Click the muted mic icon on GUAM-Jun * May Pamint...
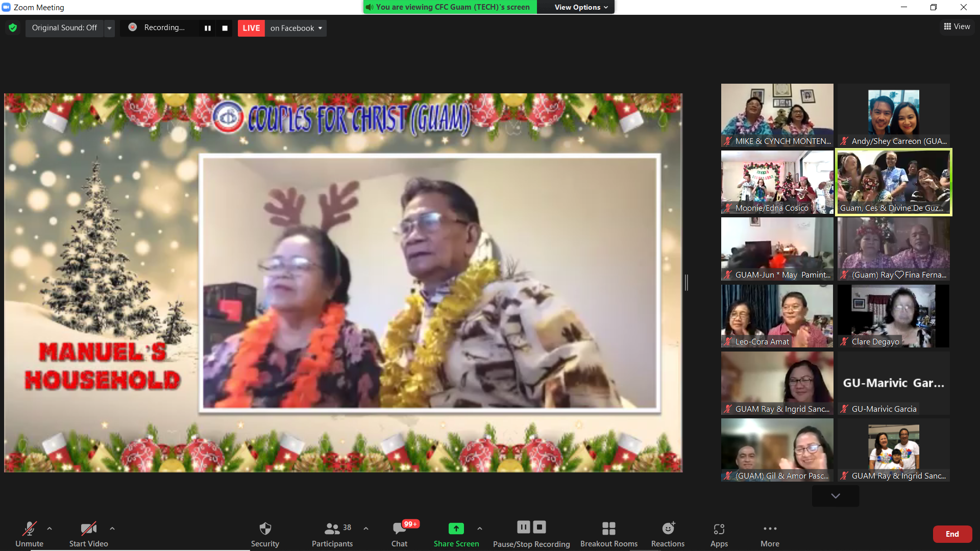This screenshot has height=551, width=980. (728, 275)
